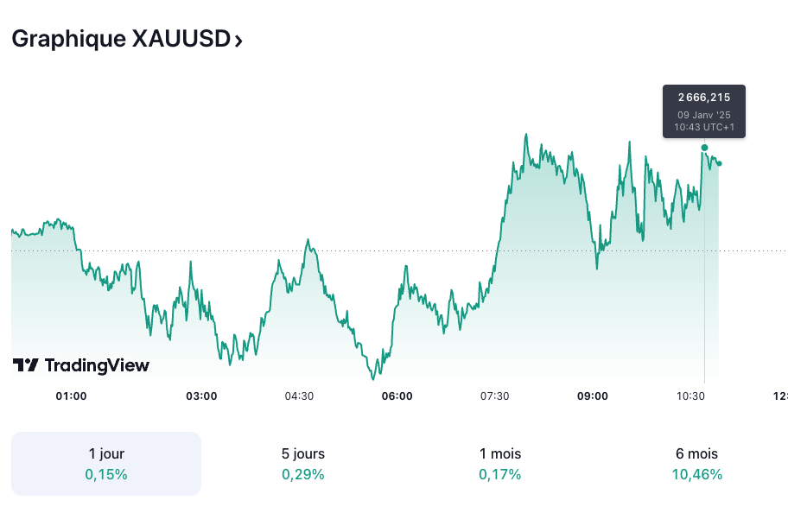The image size is (788, 532).
Task: Click the 2 666,215 price tooltip
Action: pos(703,111)
